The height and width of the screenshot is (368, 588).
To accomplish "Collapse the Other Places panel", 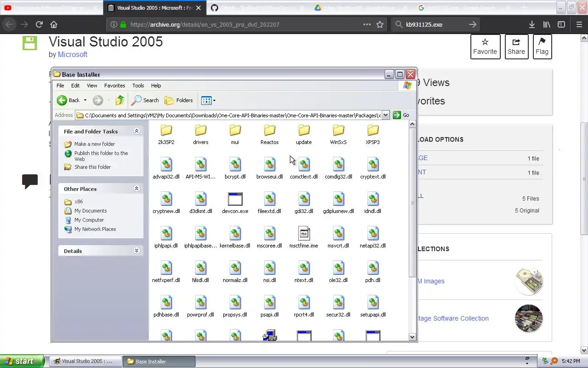I will [x=136, y=189].
